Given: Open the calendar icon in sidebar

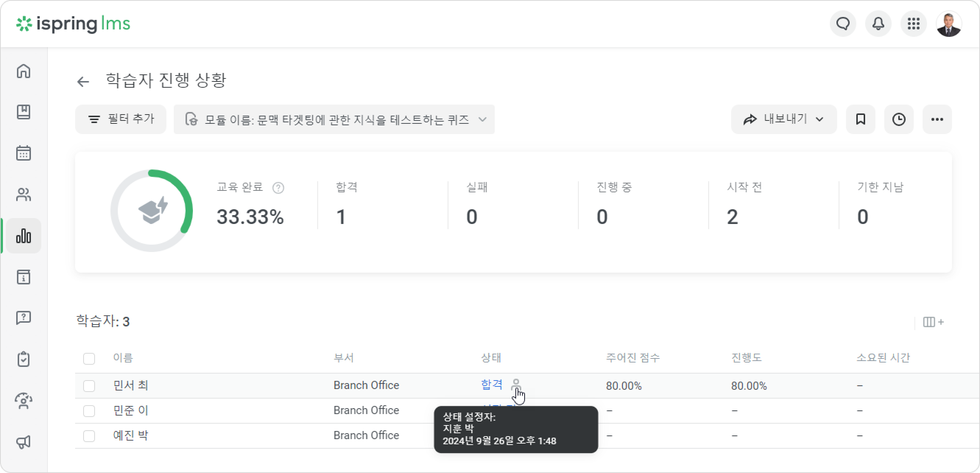Looking at the screenshot, I should [24, 153].
